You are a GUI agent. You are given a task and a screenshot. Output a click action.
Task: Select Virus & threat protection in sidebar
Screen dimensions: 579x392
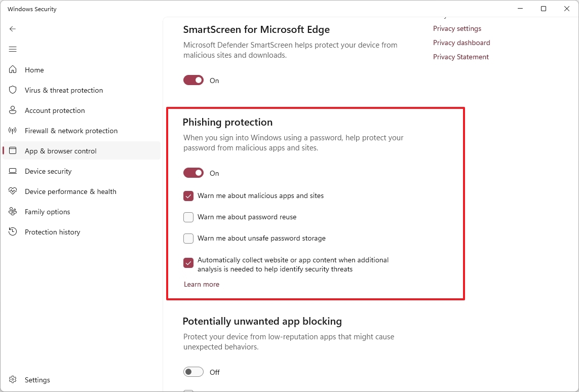[63, 90]
